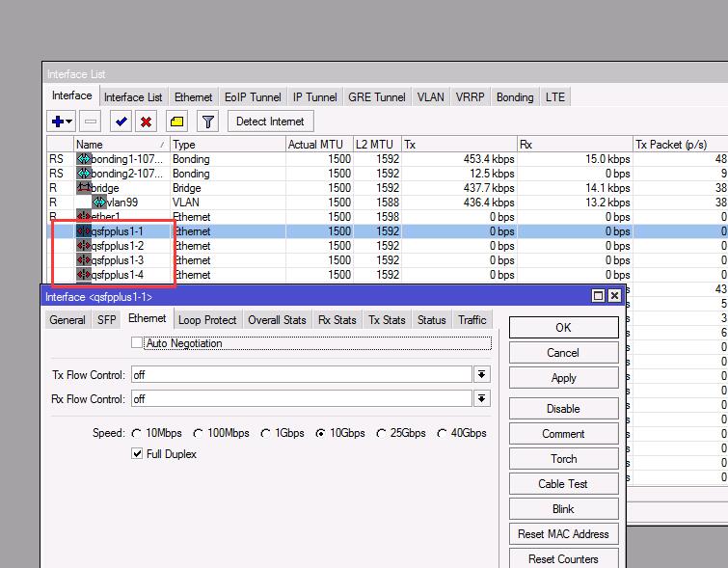Open the IP Tunnel tab
Image resolution: width=728 pixels, height=568 pixels.
click(314, 97)
